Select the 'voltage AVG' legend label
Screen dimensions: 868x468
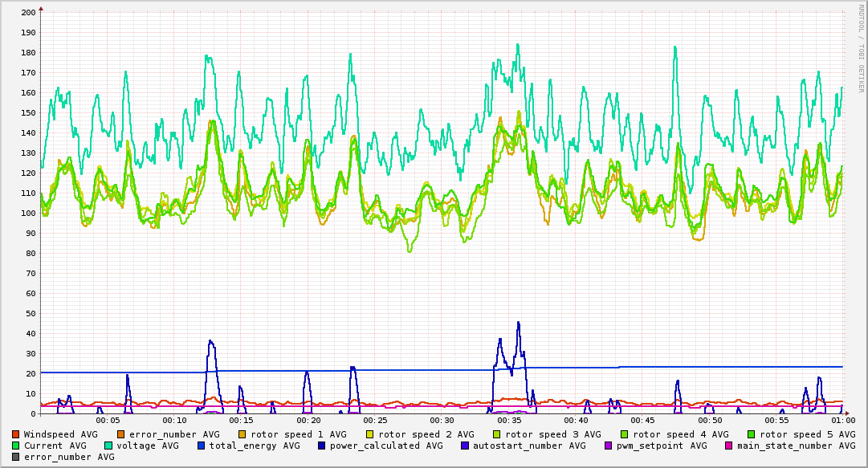click(x=148, y=446)
